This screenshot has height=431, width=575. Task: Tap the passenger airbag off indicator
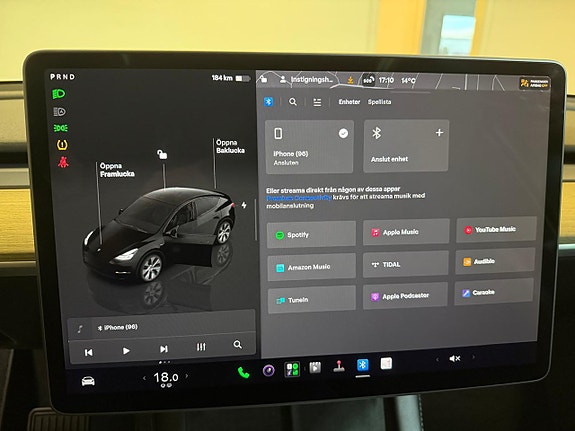[x=534, y=83]
